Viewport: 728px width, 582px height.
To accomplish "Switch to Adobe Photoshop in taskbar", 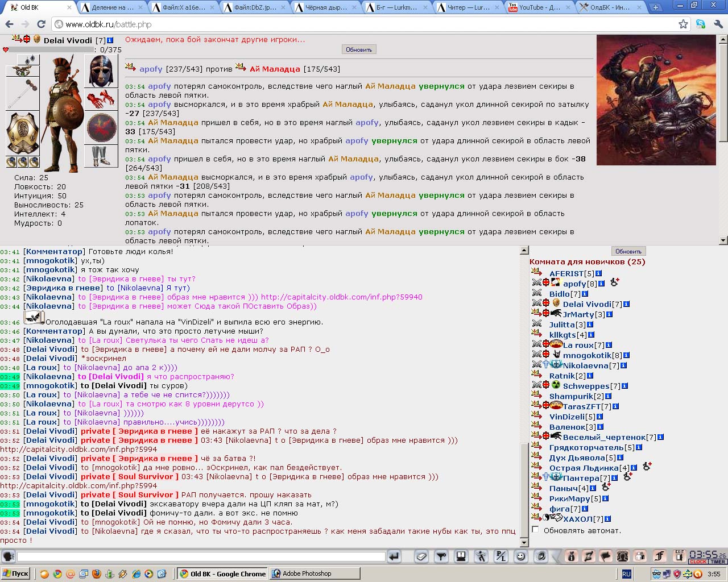I will click(x=315, y=573).
